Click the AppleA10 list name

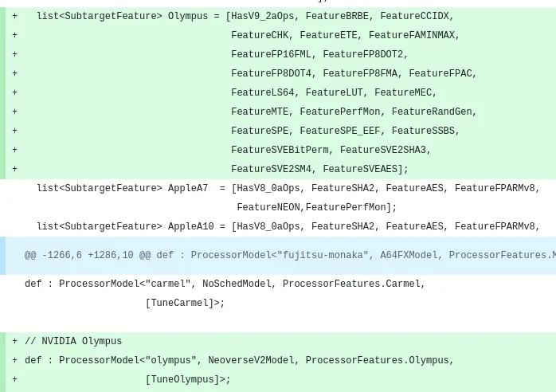coord(190,227)
